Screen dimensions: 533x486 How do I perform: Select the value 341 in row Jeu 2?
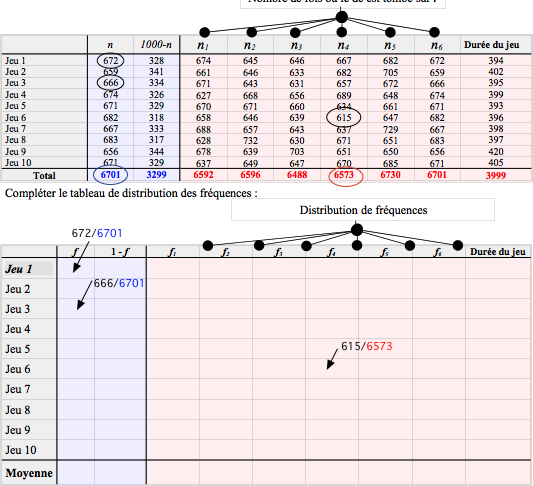click(156, 72)
